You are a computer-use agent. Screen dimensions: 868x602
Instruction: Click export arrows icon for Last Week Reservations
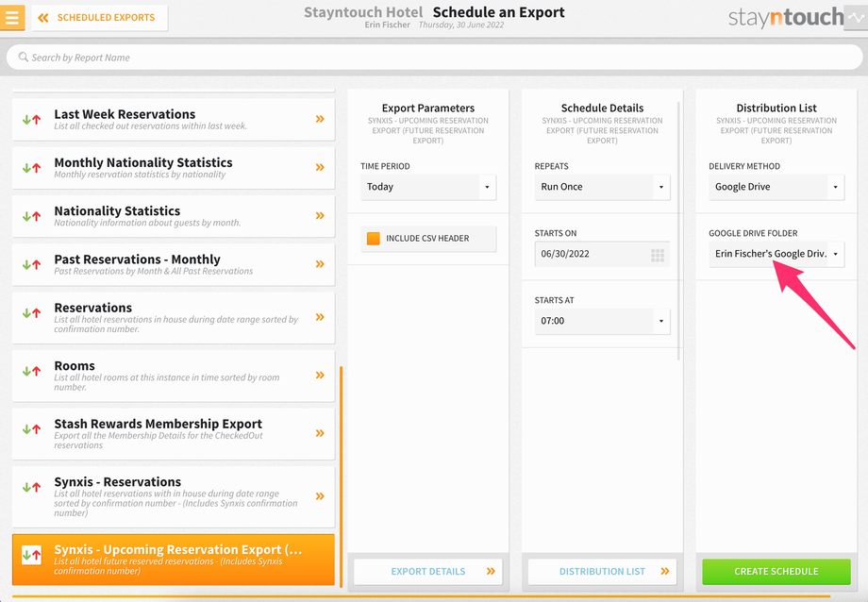point(31,119)
